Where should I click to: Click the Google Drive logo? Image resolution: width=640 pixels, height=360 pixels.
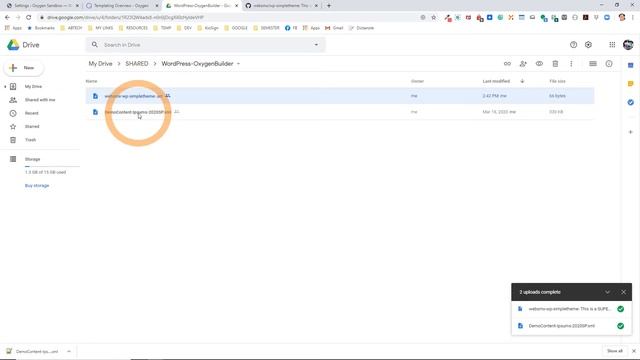13,45
